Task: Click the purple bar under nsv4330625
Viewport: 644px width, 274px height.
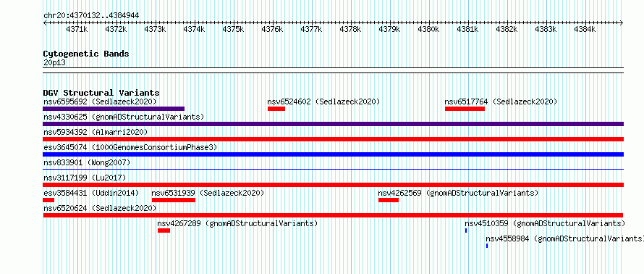Action: (x=333, y=124)
